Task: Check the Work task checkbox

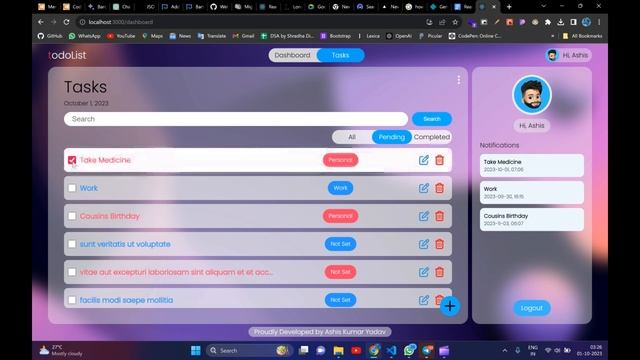Action: pyautogui.click(x=72, y=188)
